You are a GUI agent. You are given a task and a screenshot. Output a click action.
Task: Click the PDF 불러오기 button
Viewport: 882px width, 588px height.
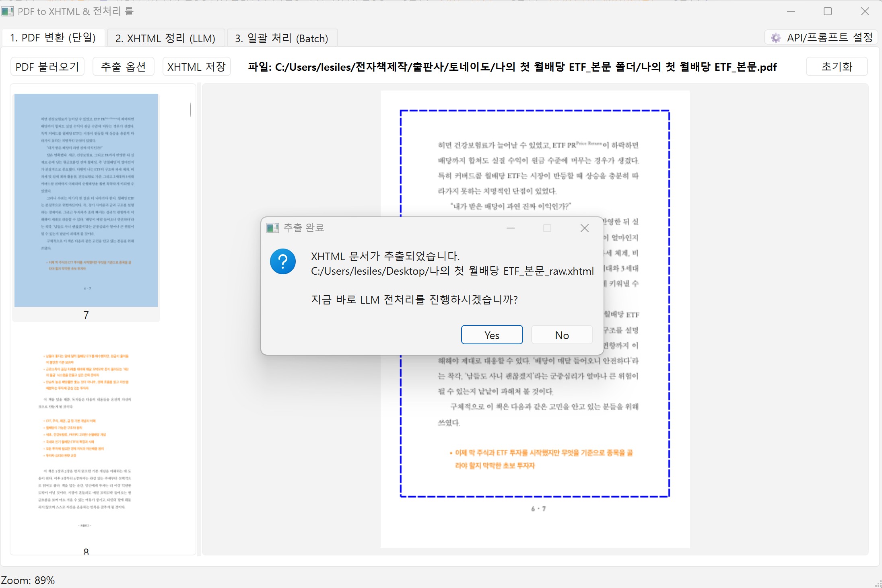tap(47, 67)
